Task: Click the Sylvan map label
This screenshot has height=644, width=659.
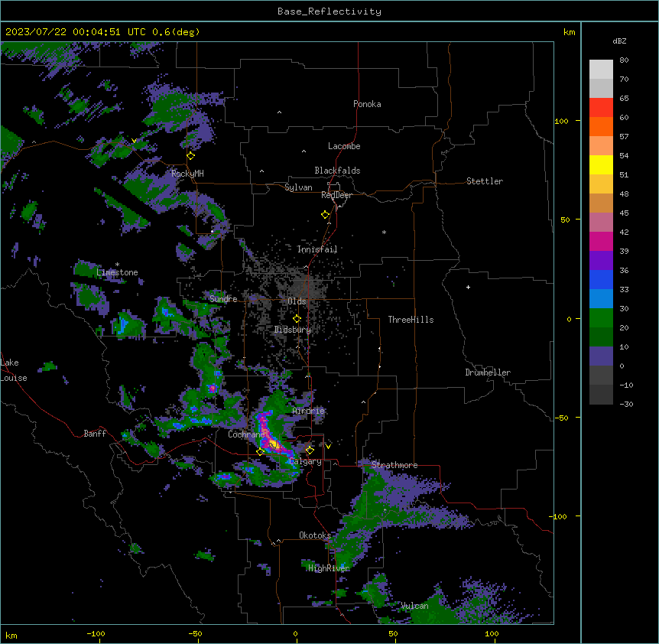Action: coord(298,187)
